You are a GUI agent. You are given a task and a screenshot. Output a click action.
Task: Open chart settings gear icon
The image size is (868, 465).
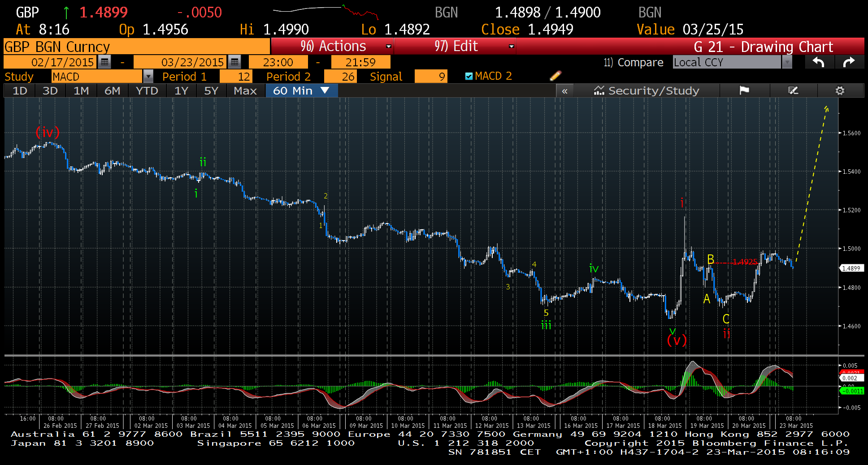tap(840, 90)
